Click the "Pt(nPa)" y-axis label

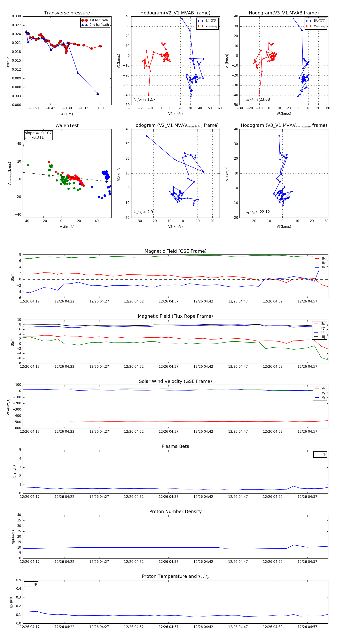8,61
